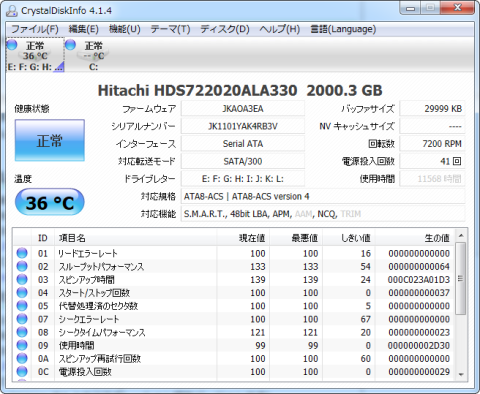
Task: Open the 編集(E) menu
Action: pos(83,29)
